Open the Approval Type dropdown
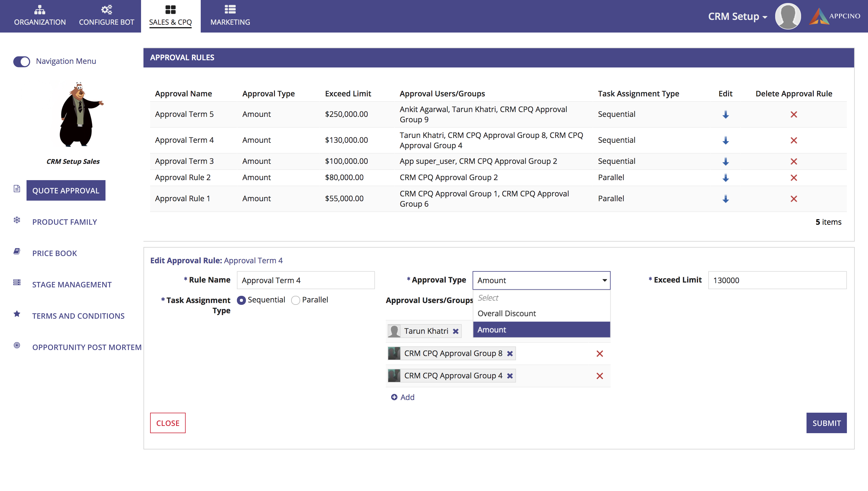868x491 pixels. point(541,280)
